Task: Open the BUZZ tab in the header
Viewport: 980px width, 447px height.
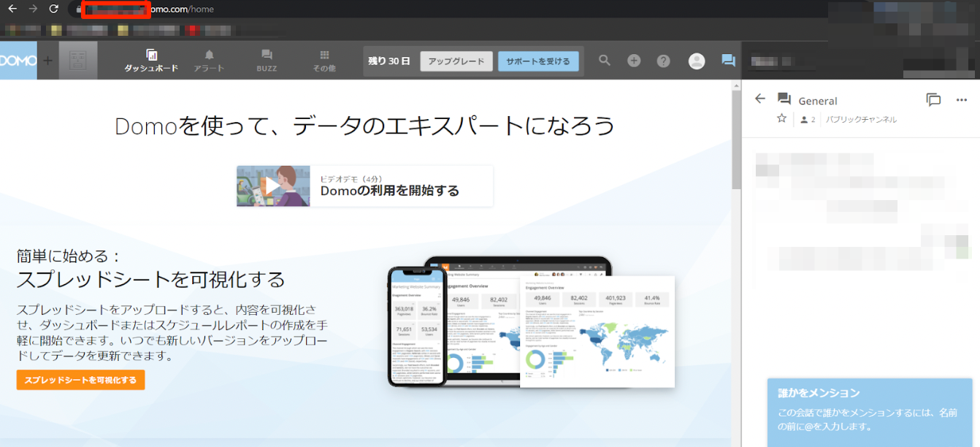Action: click(267, 61)
